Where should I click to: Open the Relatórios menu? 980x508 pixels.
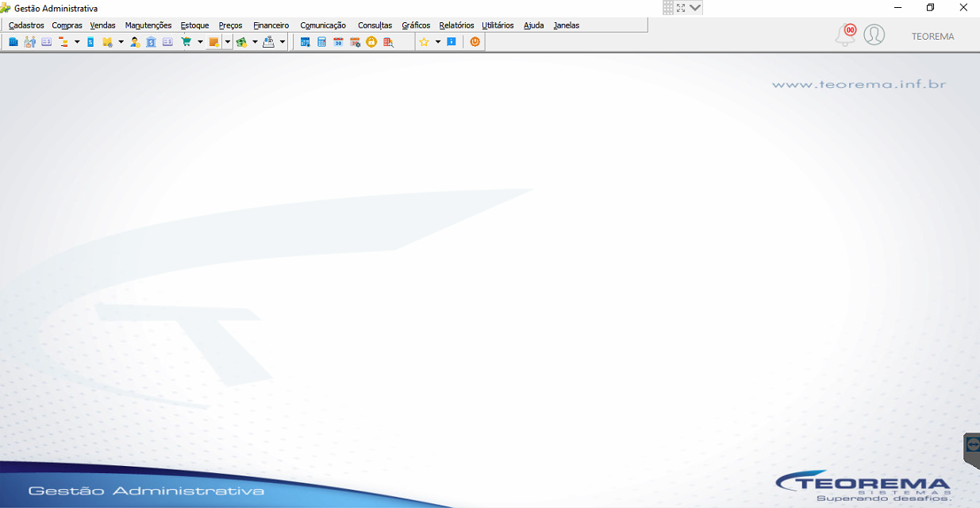point(456,25)
